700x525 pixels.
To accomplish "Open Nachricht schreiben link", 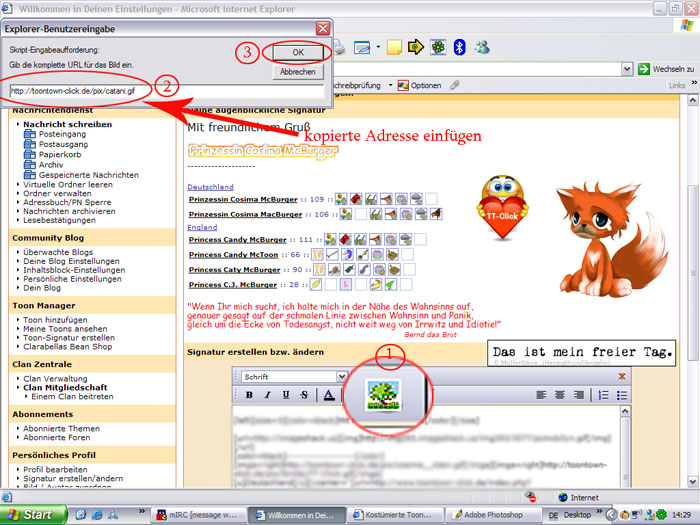I will coord(67,124).
